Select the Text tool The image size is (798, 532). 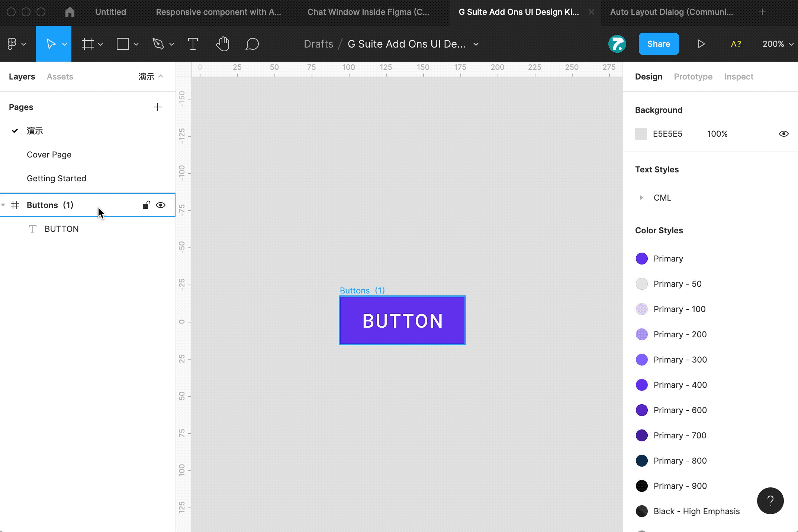[193, 44]
